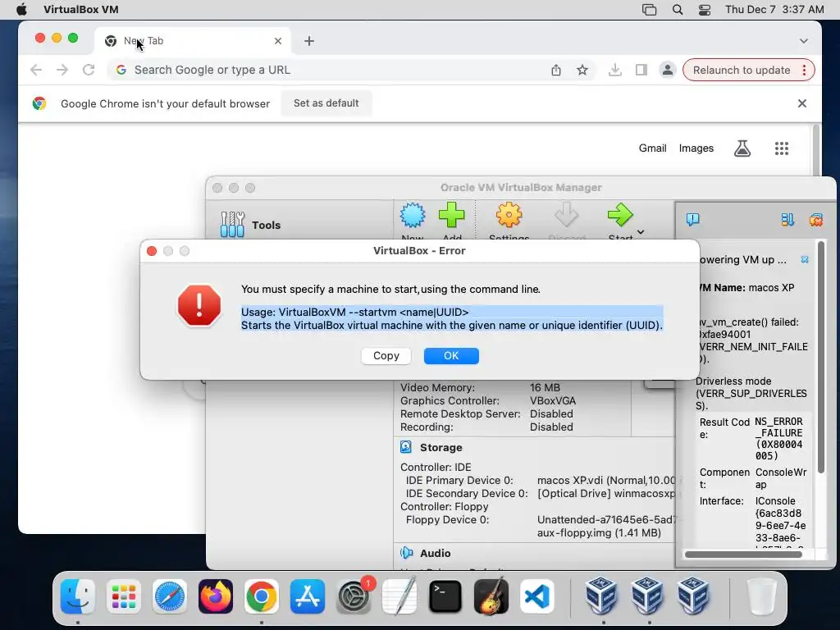840x630 pixels.
Task: Click the "Video Memory:" label
Action: [437, 387]
